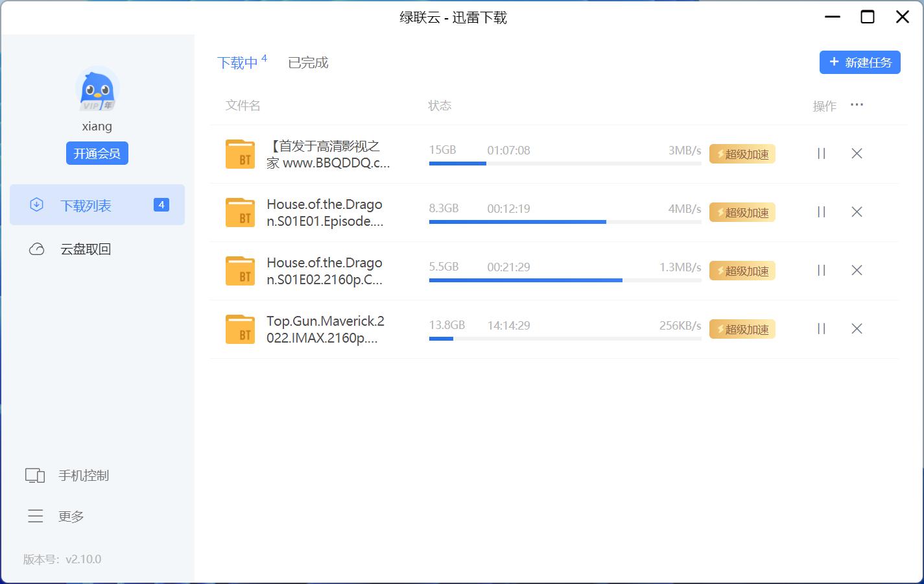The height and width of the screenshot is (584, 924).
Task: Click the 新建任务 new task button
Action: coord(860,62)
